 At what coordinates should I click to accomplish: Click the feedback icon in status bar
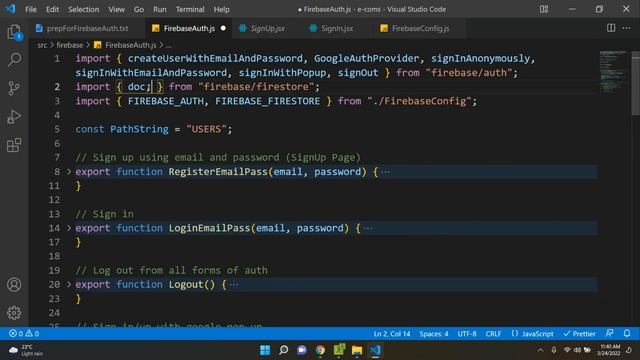pos(609,333)
